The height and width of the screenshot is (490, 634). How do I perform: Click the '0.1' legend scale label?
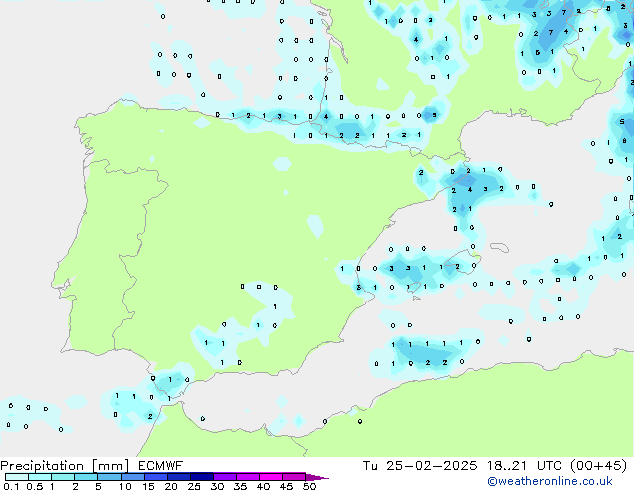(11, 486)
